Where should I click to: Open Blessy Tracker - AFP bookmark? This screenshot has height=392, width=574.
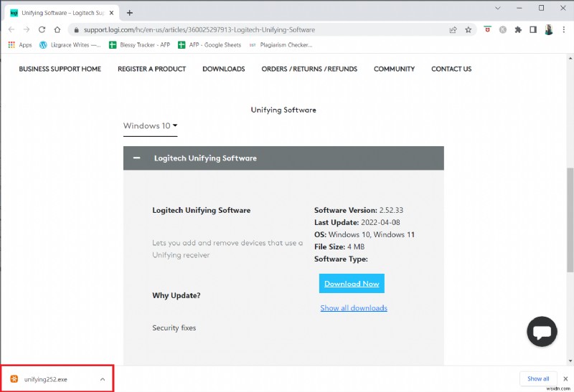coord(139,45)
